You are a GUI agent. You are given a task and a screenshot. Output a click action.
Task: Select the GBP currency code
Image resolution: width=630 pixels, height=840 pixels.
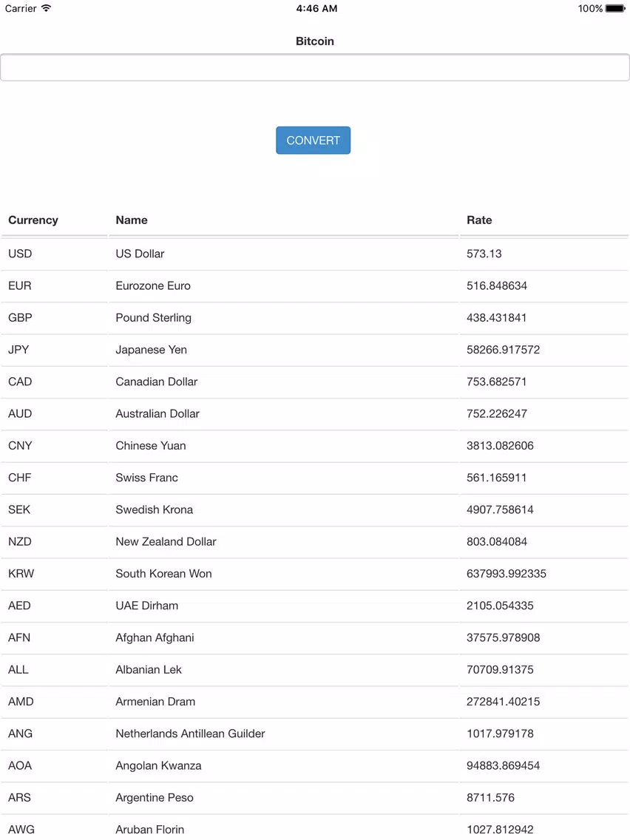coord(20,318)
